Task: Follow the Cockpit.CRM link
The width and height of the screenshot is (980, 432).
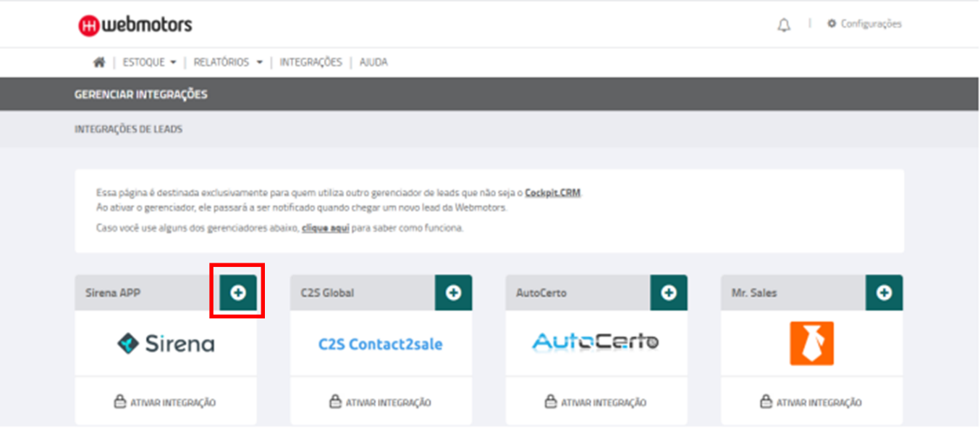Action: point(553,193)
